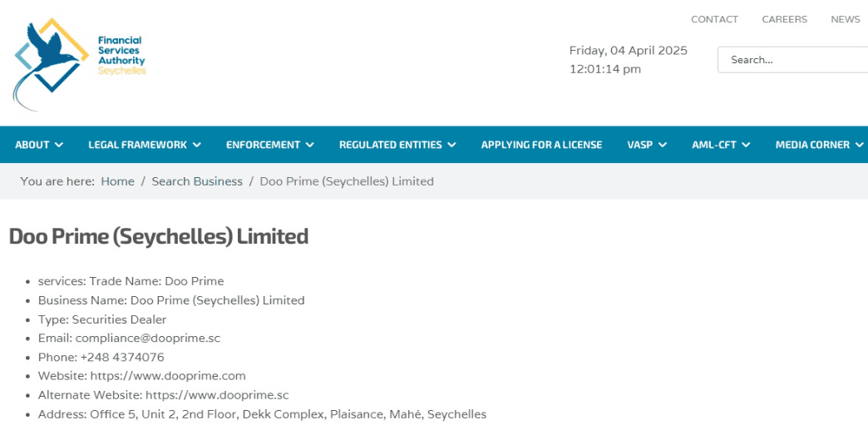Click the https://www.dooprime.com website text
Viewport: 868px width, 425px height.
coord(168,376)
